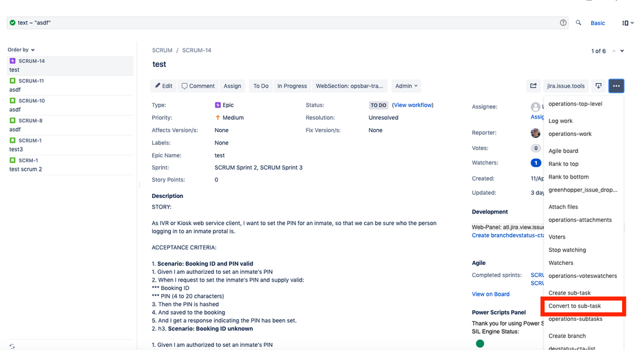
Task: Close the more actions ellipsis menu
Action: point(616,86)
